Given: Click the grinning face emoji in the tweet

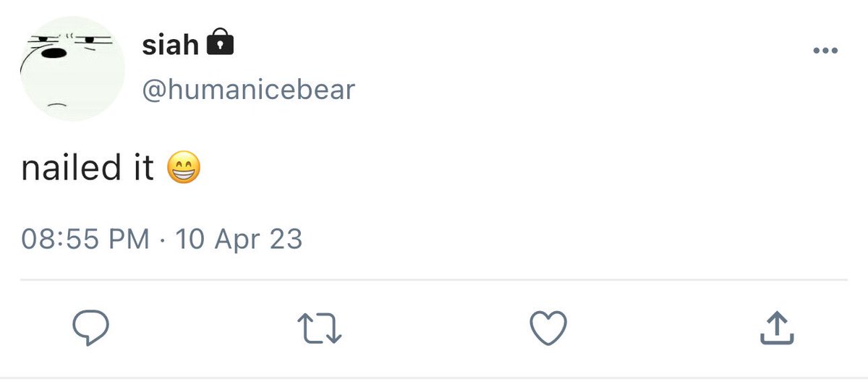Looking at the screenshot, I should [x=184, y=169].
